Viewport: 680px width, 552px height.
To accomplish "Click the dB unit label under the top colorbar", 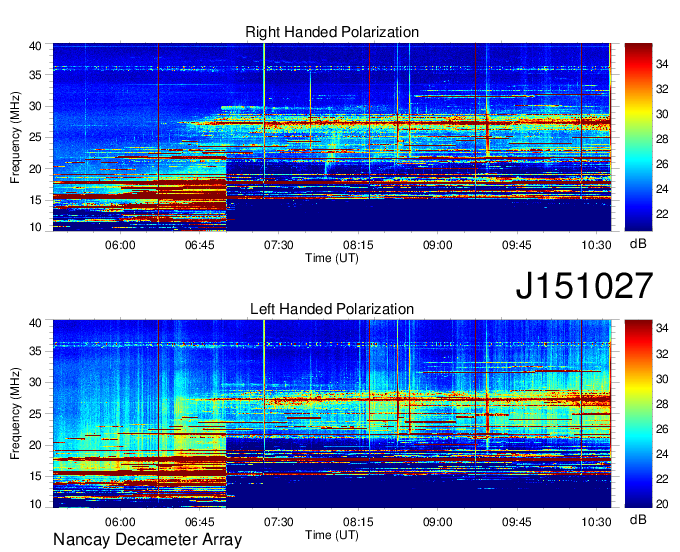I will [638, 244].
